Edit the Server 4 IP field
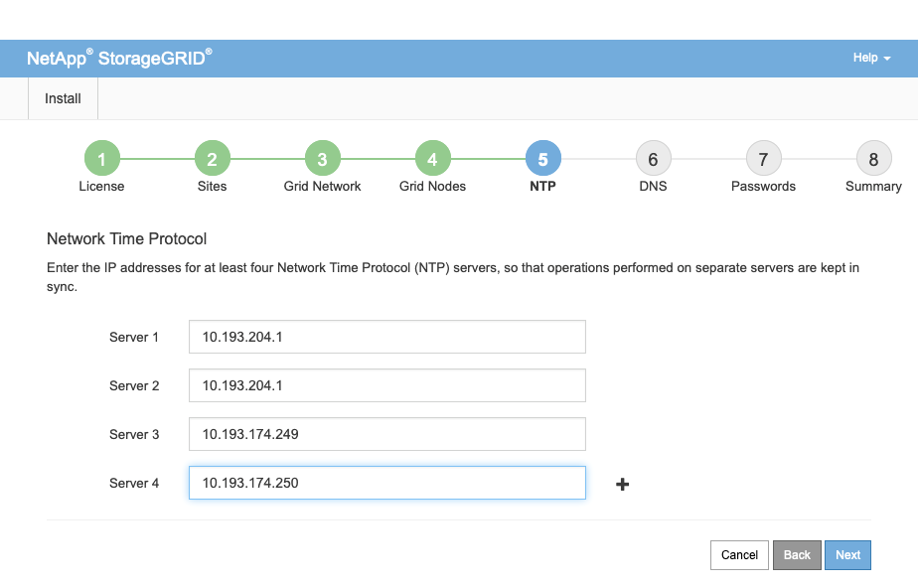Viewport: 918px width, 588px height. 386,483
